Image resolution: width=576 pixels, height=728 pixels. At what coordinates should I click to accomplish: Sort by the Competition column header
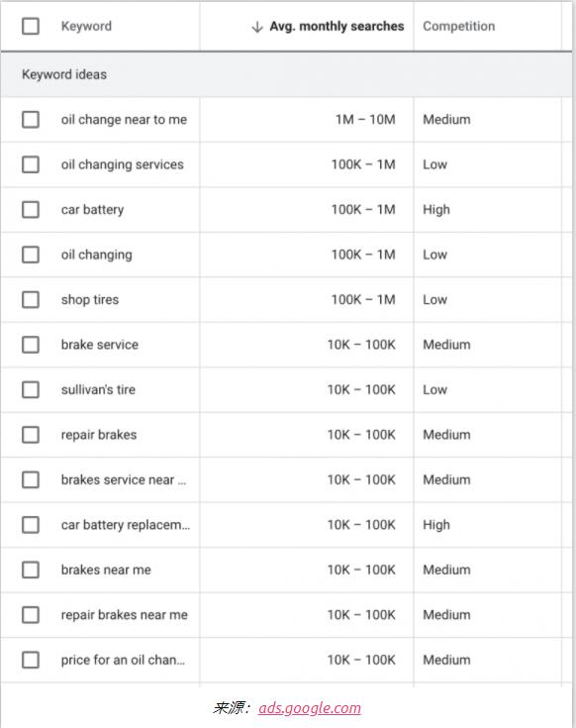458,26
